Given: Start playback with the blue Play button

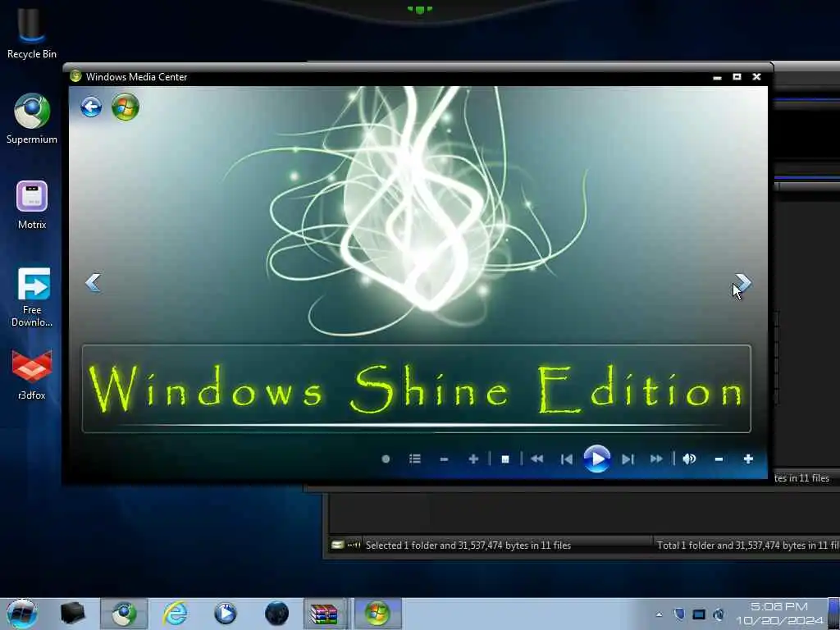Looking at the screenshot, I should tap(597, 459).
